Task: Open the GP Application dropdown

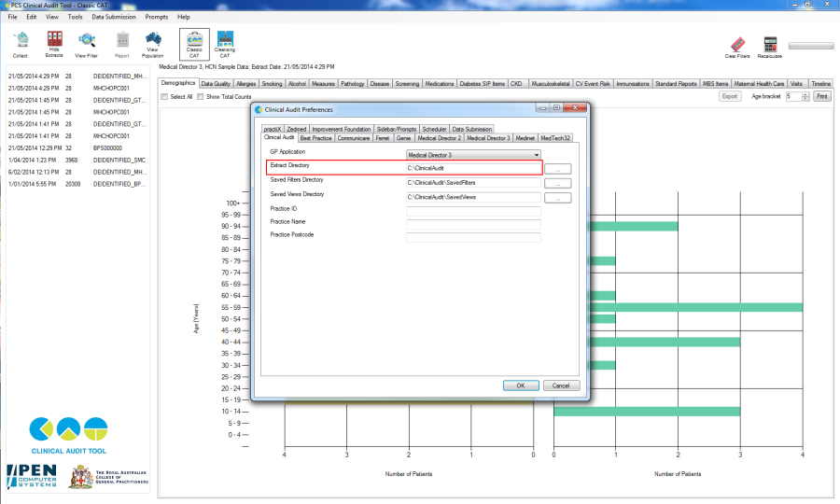Action: click(x=473, y=155)
